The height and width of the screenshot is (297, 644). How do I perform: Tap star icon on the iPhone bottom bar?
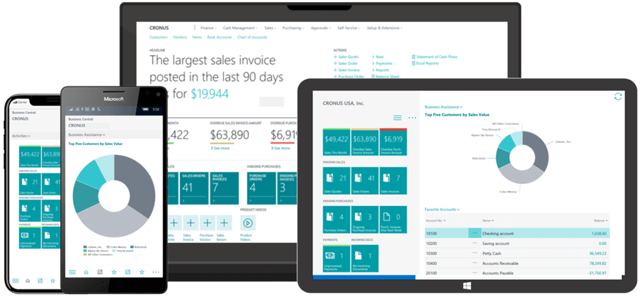52,281
